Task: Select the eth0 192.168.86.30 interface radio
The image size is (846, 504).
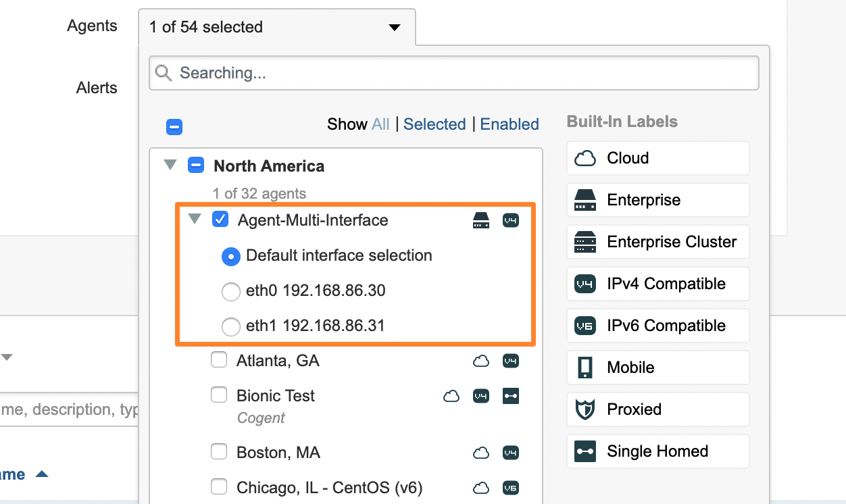Action: click(x=231, y=291)
